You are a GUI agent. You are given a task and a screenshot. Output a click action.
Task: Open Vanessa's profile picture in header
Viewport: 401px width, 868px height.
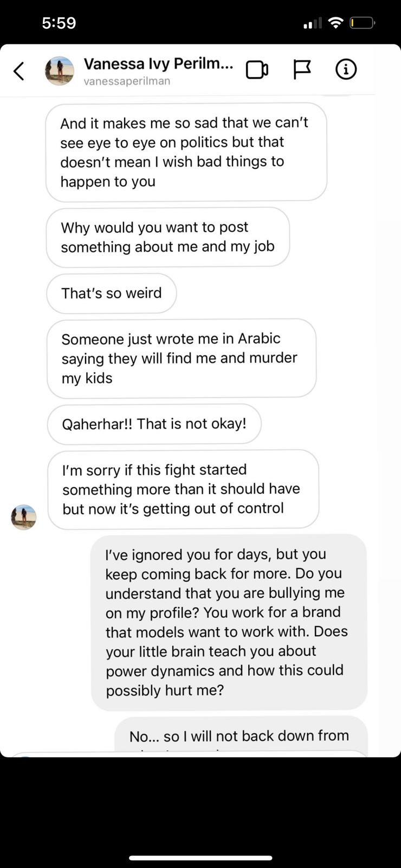click(x=60, y=71)
